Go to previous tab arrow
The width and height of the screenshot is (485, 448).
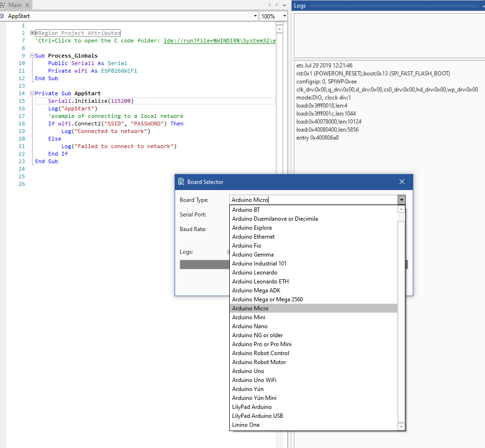(269, 5)
